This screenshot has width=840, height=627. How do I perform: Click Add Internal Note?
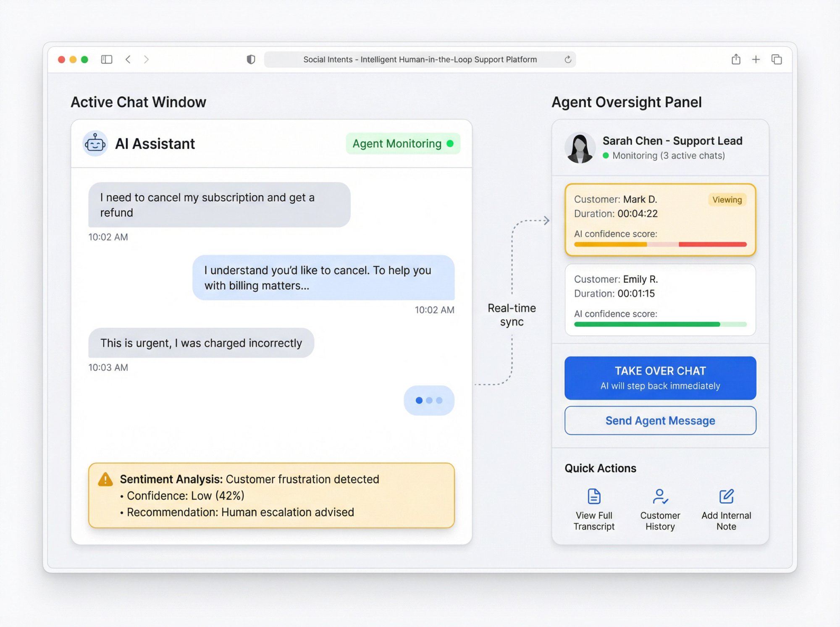(x=726, y=508)
